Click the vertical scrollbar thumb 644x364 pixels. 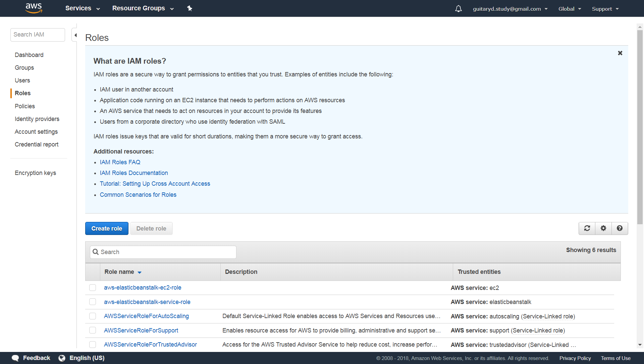pos(640,127)
